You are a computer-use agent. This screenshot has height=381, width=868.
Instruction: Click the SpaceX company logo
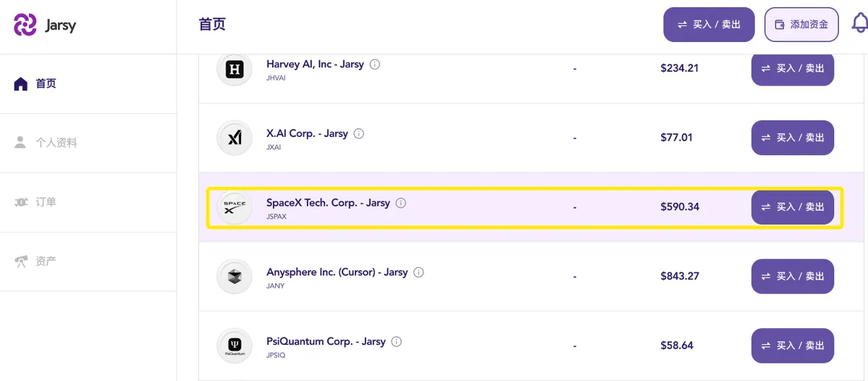[x=235, y=207]
